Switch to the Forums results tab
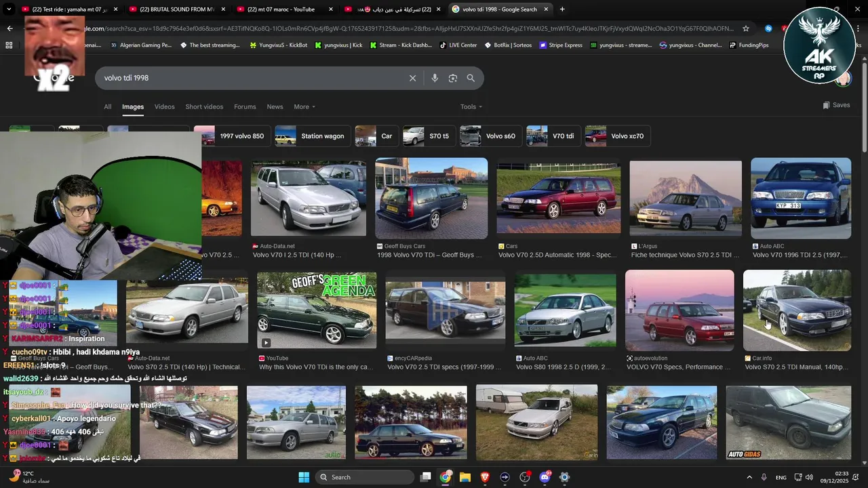Screen dimensions: 868x488 (245, 106)
